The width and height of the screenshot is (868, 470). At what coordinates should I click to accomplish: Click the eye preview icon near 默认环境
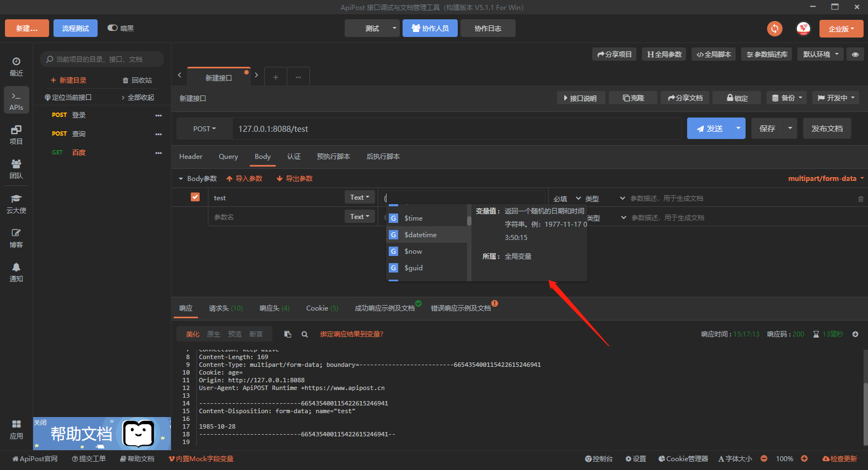click(x=855, y=54)
